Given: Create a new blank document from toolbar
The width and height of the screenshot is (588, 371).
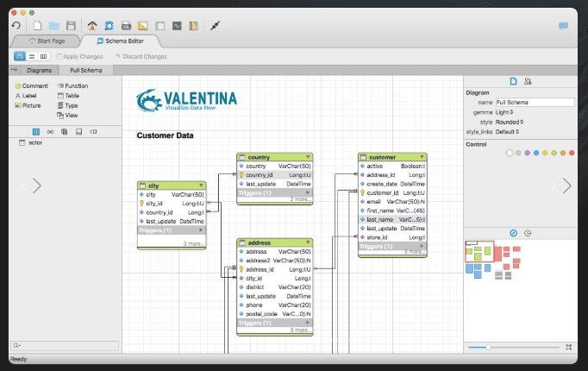Looking at the screenshot, I should pyautogui.click(x=37, y=26).
